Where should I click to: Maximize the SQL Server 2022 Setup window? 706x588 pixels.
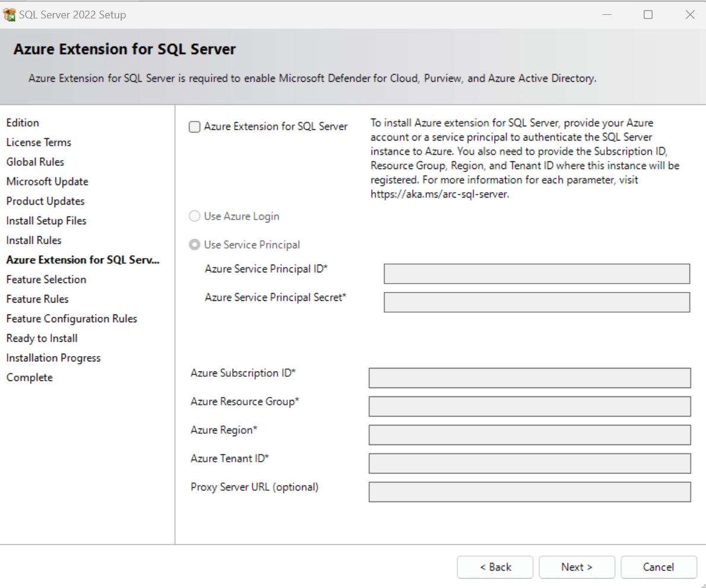pos(648,14)
